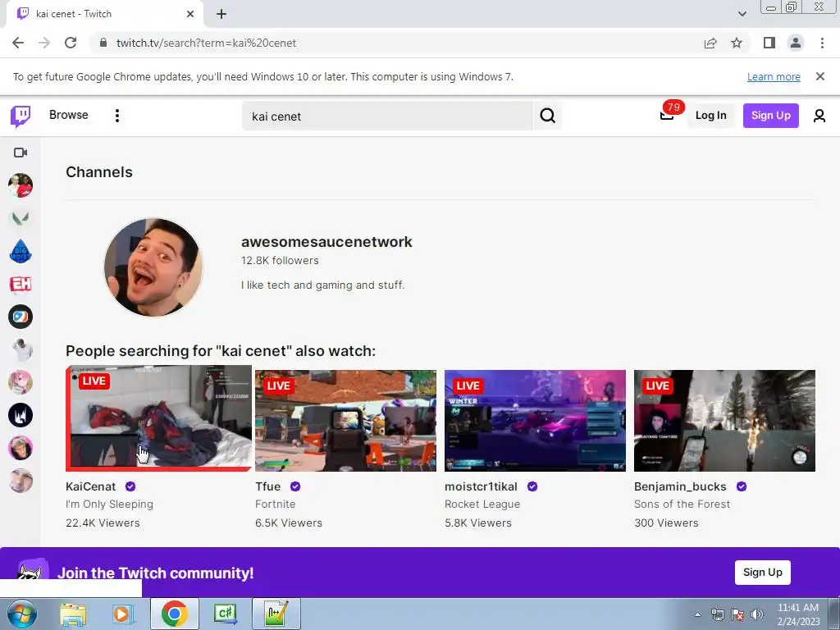Click the 12.8K followers text

(280, 260)
